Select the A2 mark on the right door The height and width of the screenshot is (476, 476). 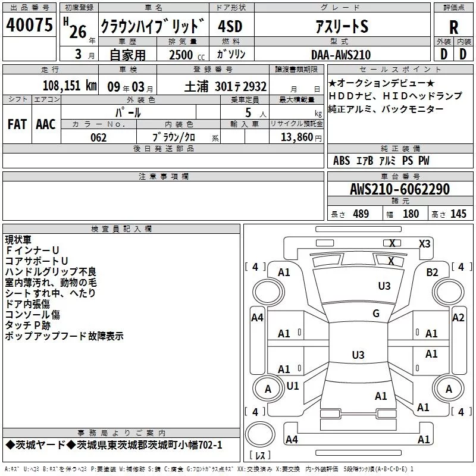458,318
